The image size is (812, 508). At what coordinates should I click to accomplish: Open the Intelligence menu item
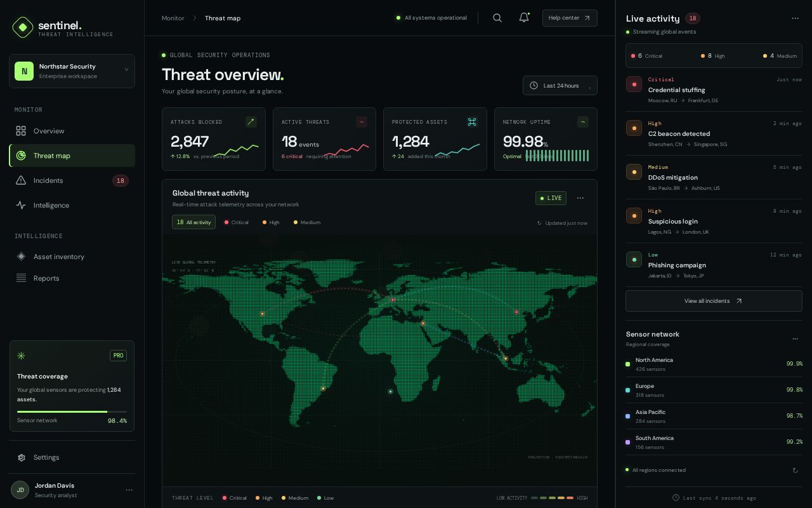coord(72,205)
